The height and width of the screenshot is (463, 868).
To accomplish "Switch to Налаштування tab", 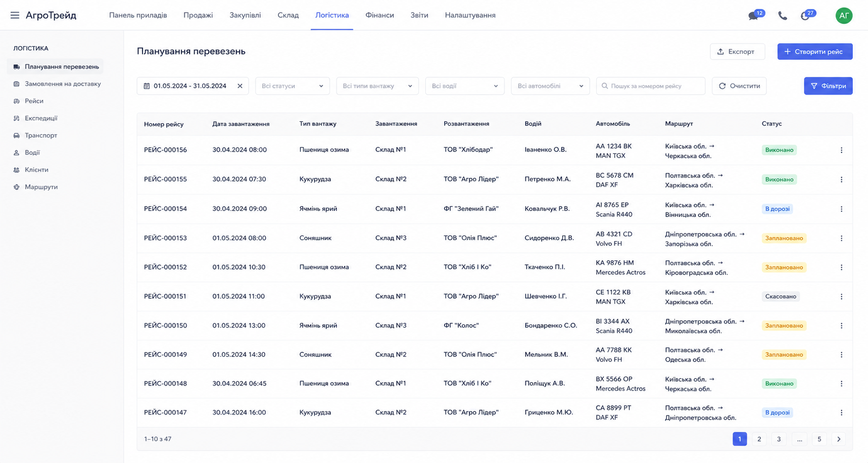I will click(470, 15).
